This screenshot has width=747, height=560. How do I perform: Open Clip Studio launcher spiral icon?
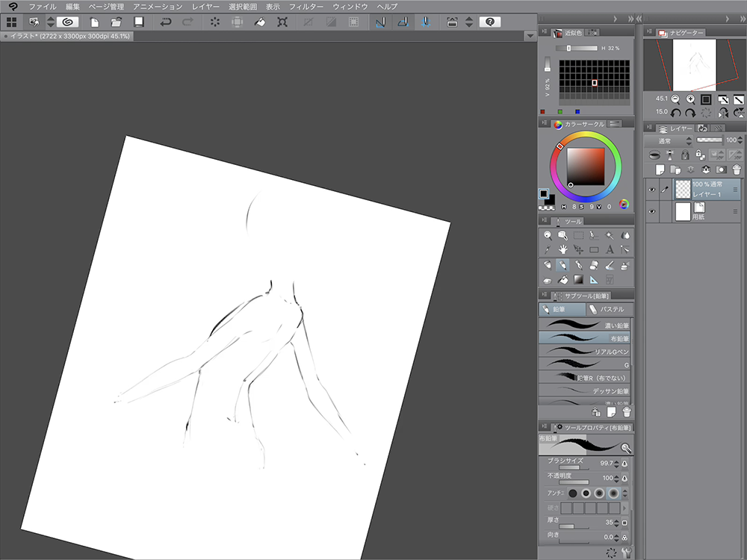click(68, 22)
